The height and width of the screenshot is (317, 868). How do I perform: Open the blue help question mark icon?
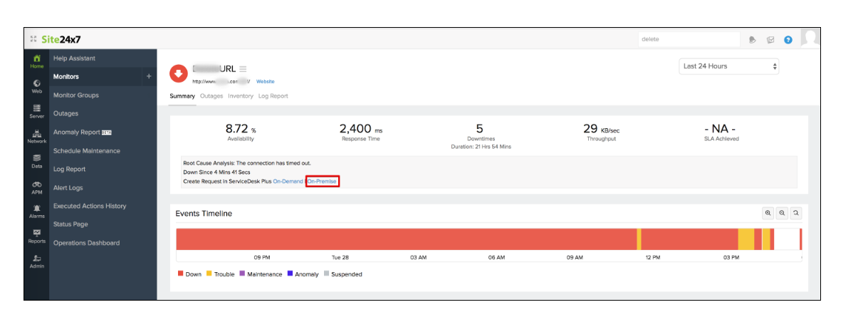point(788,40)
